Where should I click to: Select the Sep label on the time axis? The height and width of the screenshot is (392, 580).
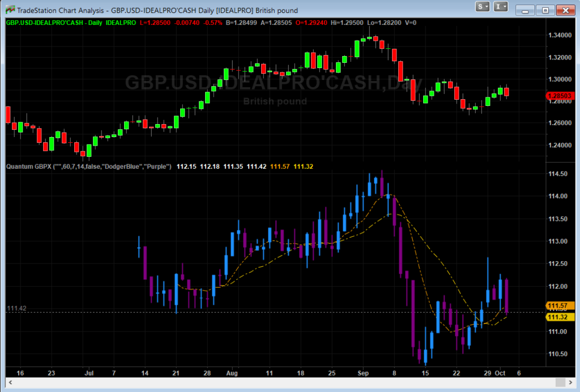pos(363,373)
